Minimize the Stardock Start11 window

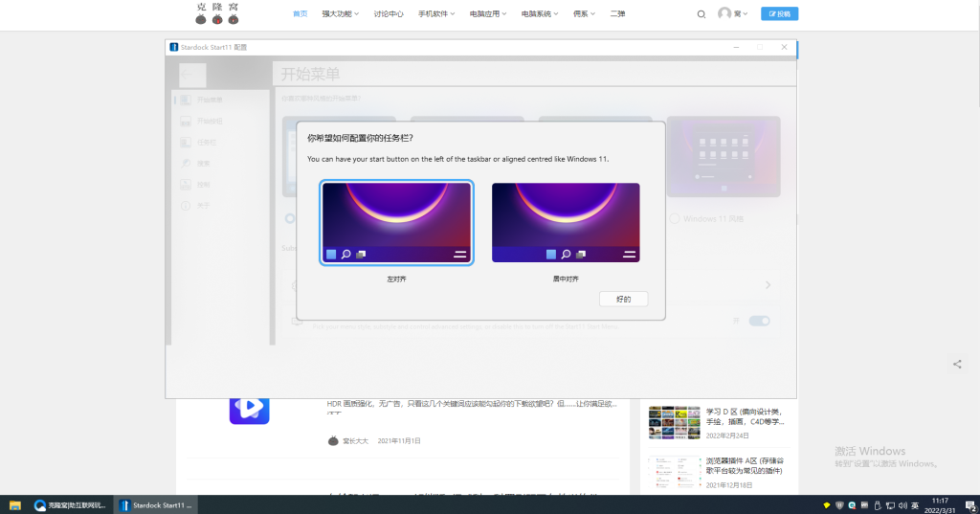pos(736,47)
